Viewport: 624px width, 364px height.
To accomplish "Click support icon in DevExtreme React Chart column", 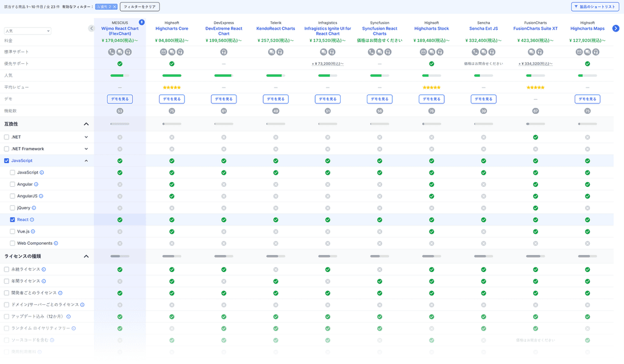I will [224, 52].
